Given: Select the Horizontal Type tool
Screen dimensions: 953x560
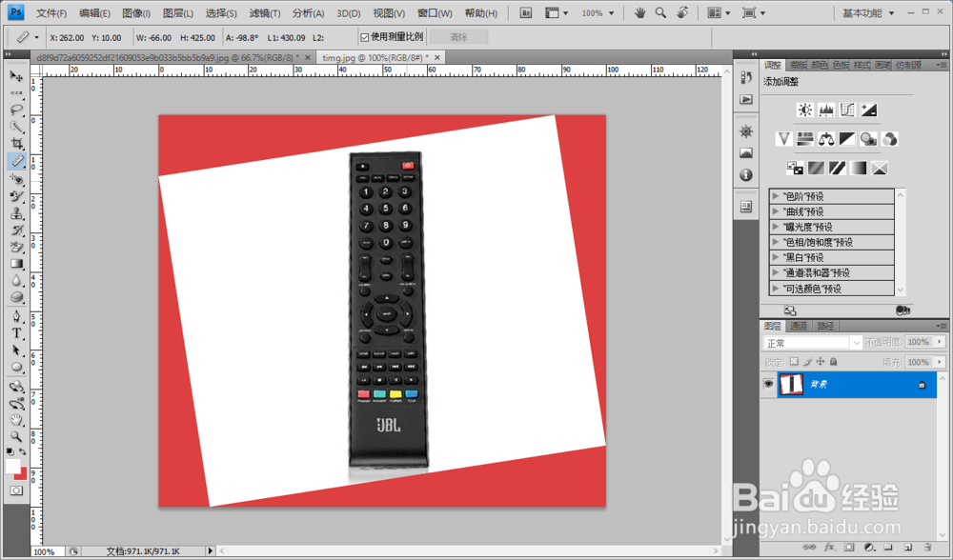Looking at the screenshot, I should pyautogui.click(x=16, y=332).
